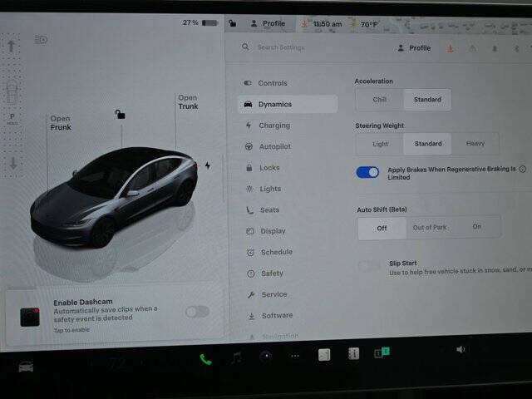
Task: Open the Dynamics settings menu
Action: pos(288,104)
